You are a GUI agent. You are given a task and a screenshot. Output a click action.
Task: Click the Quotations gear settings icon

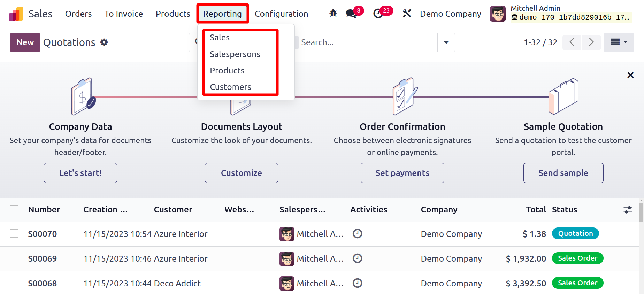(104, 42)
